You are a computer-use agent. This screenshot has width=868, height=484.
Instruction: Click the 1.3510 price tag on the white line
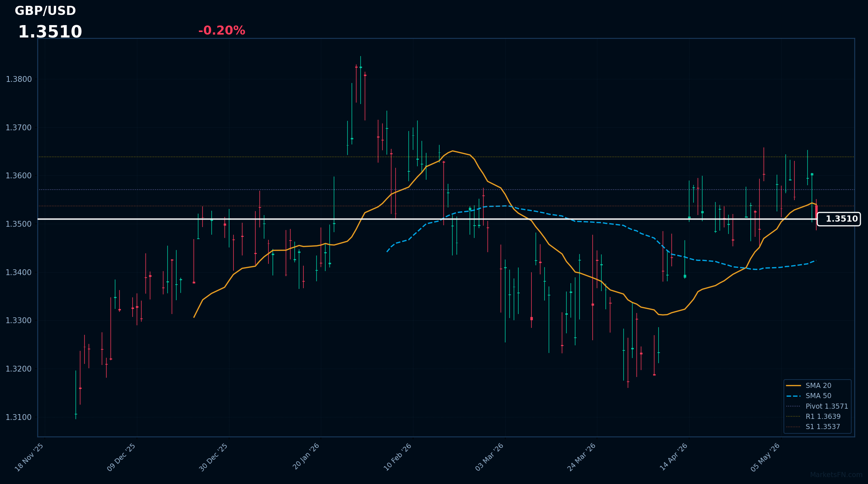[x=839, y=219]
